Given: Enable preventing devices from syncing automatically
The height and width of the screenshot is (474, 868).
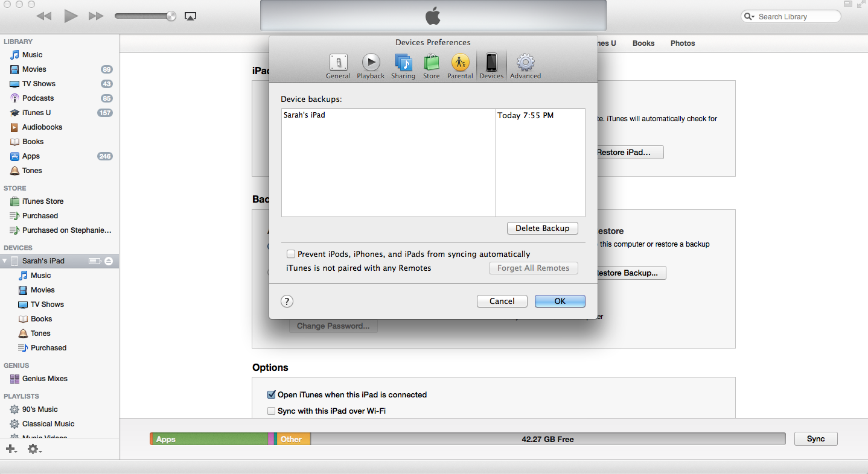Looking at the screenshot, I should [x=291, y=254].
